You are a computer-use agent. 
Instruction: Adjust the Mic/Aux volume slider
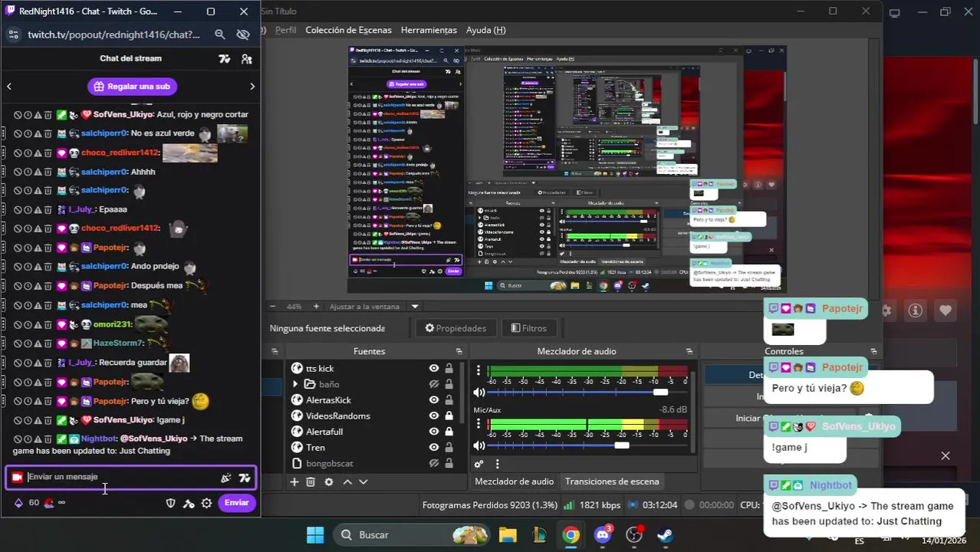coord(621,445)
